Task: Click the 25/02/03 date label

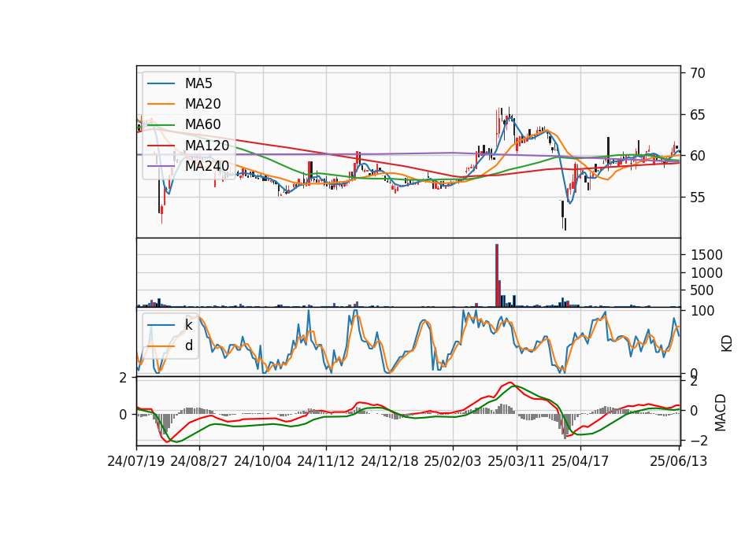Action: 453,461
